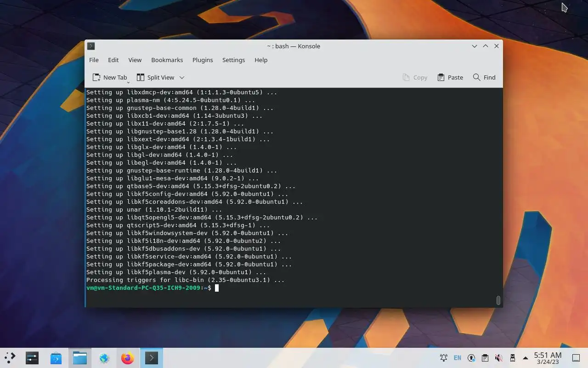Open the notifications bell tray icon
The image size is (588, 368).
coord(444,358)
